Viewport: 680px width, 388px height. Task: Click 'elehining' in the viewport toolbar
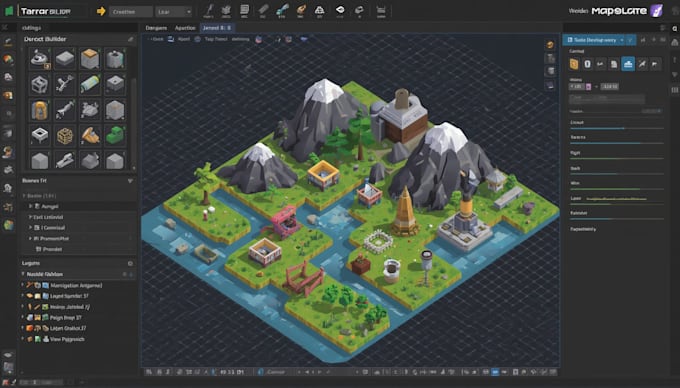(240, 39)
